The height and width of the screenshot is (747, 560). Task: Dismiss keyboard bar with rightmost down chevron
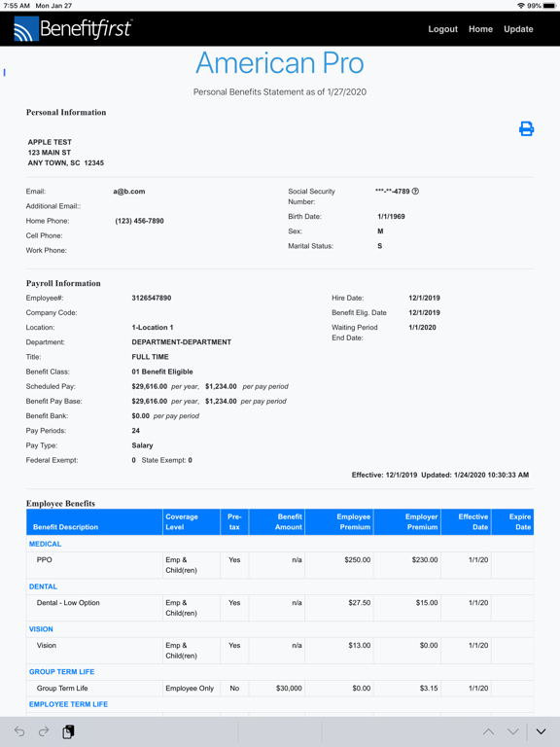541,731
